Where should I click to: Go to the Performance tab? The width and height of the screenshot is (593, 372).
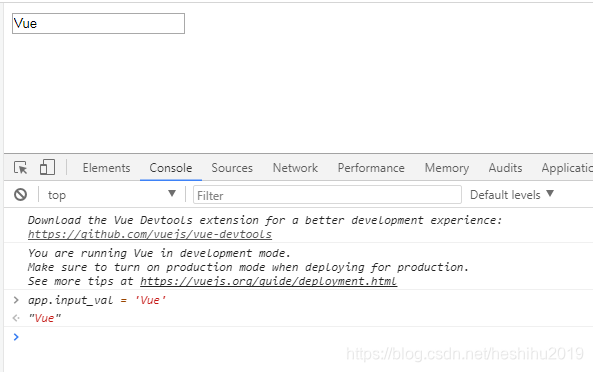[371, 168]
